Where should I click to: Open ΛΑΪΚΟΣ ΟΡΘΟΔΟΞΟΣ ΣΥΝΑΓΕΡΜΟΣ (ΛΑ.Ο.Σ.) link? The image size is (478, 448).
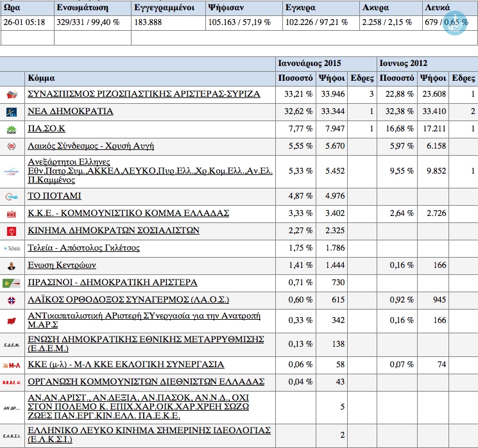click(128, 300)
